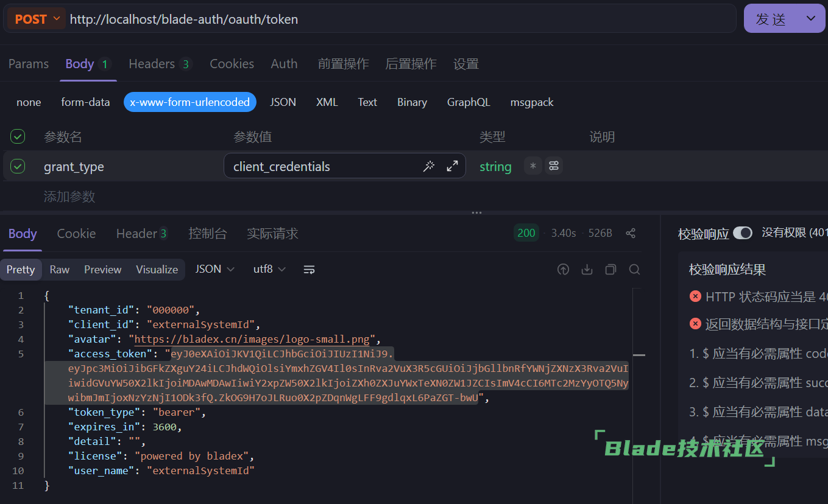Open the POST method dropdown
The height and width of the screenshot is (504, 828).
(37, 19)
